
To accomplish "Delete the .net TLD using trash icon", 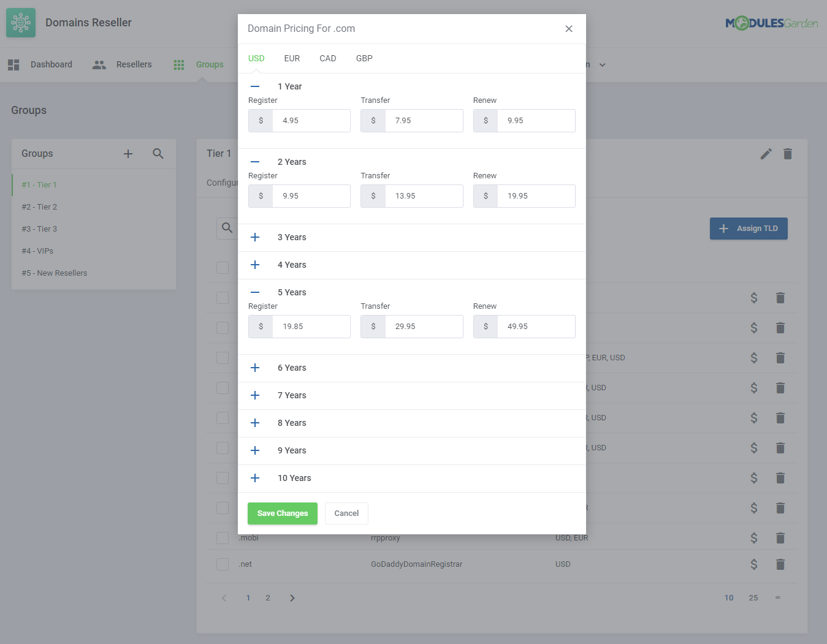I will [x=780, y=564].
